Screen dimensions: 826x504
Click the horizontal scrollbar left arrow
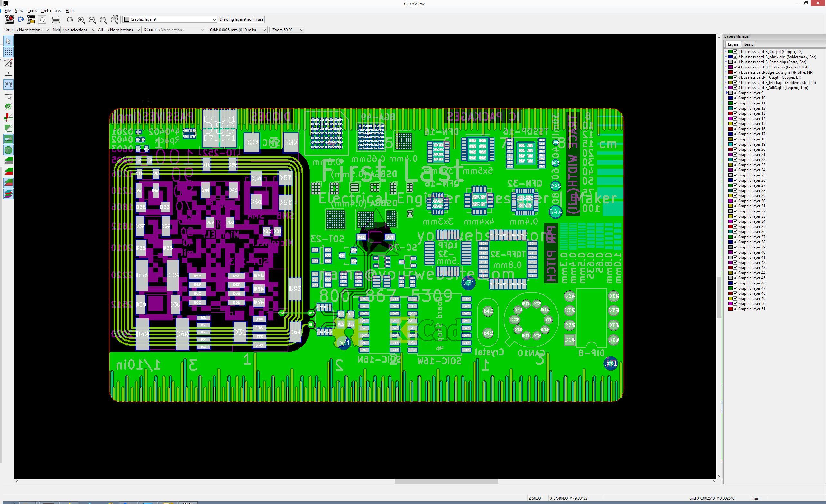click(17, 482)
